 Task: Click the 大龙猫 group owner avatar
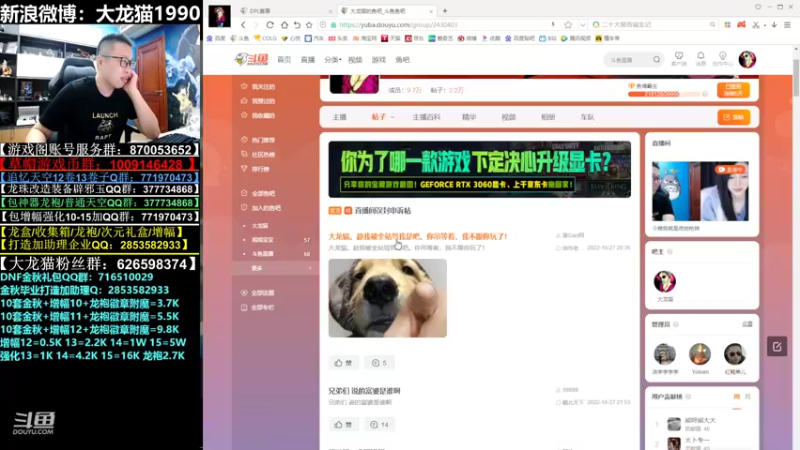click(x=664, y=282)
